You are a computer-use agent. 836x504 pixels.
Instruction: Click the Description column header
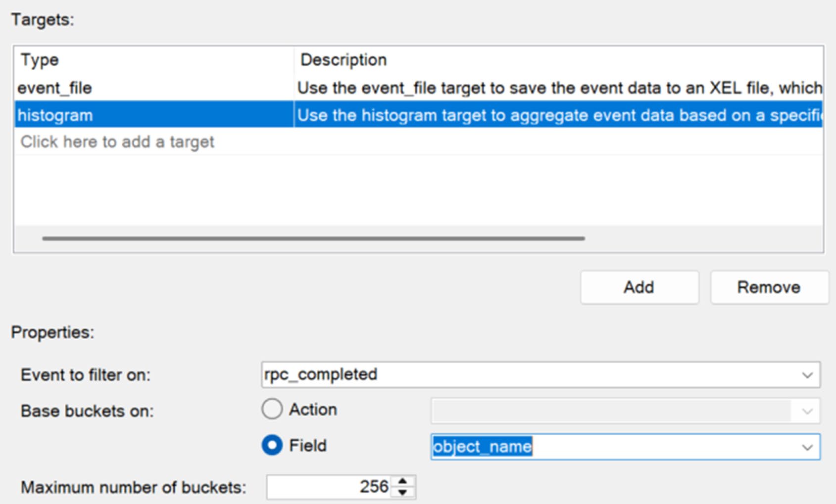(x=344, y=60)
